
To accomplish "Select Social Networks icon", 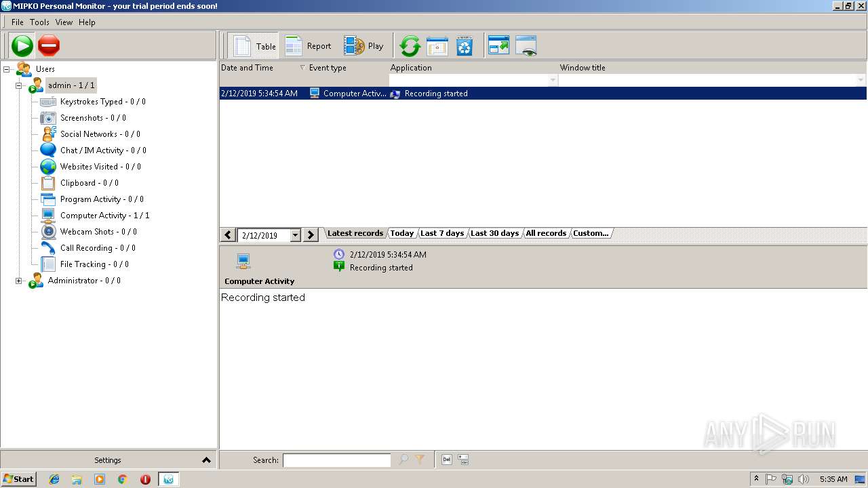I will click(x=48, y=134).
